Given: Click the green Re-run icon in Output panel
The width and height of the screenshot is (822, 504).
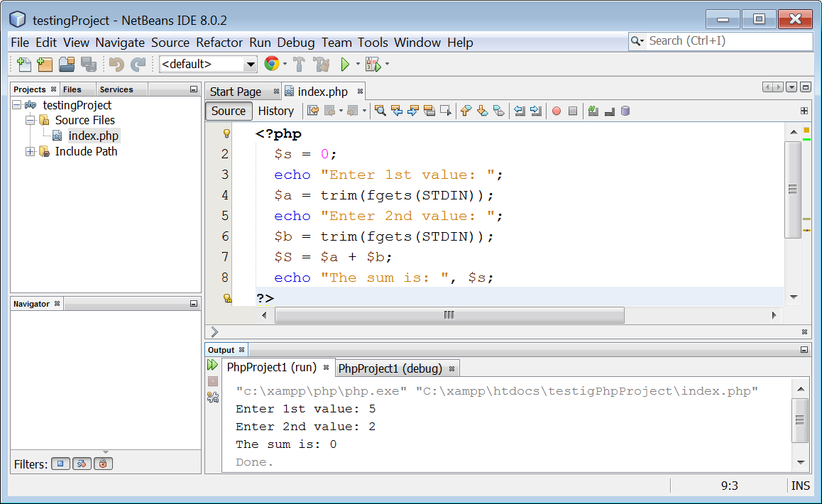Looking at the screenshot, I should 212,364.
